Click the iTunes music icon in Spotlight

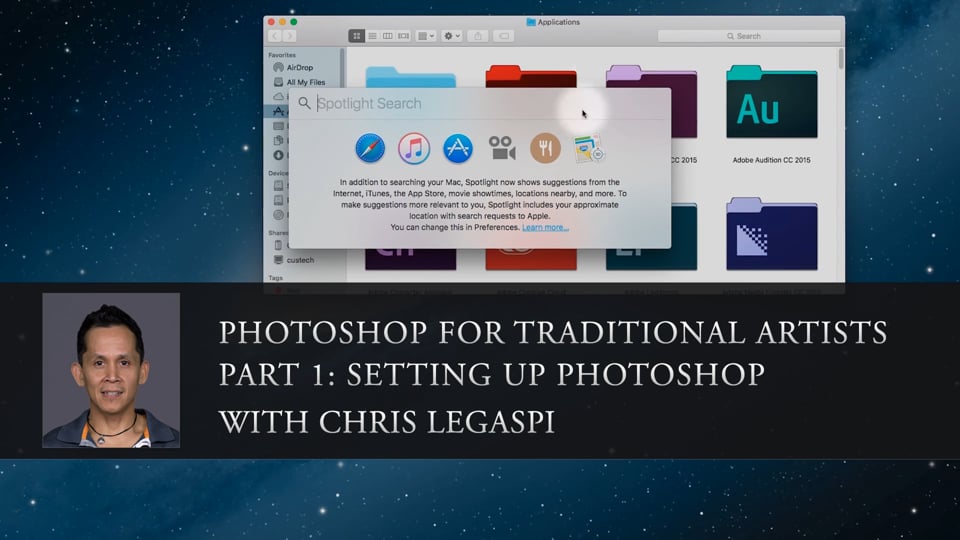coord(414,148)
